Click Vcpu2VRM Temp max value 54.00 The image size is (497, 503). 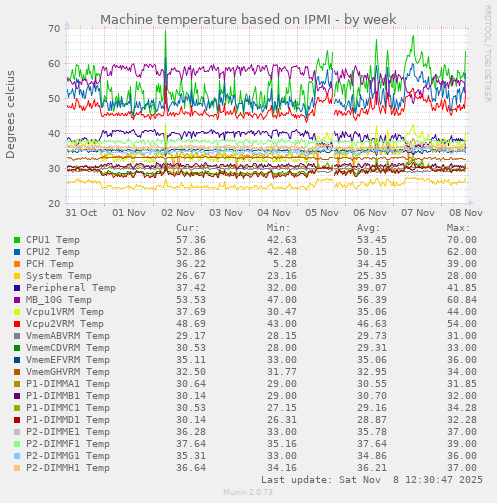(462, 324)
